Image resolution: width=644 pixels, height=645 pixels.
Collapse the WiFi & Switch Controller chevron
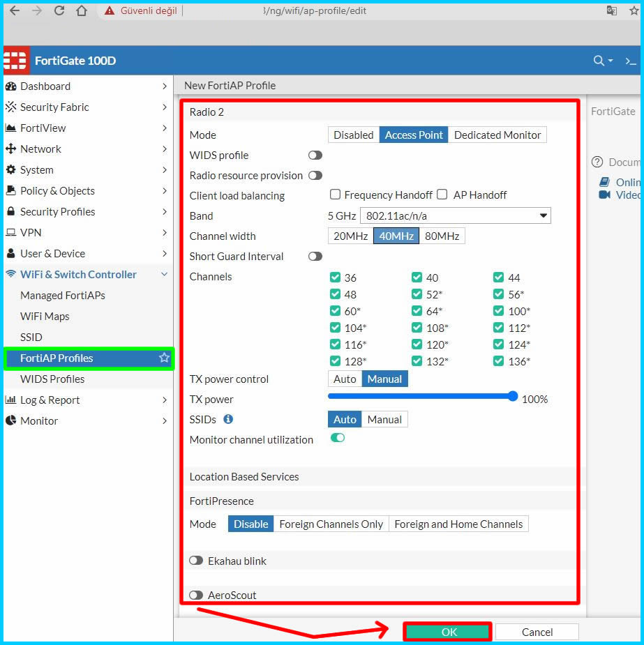165,274
